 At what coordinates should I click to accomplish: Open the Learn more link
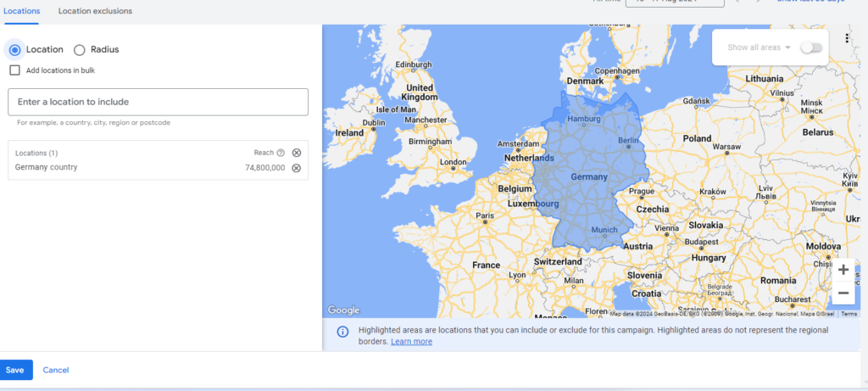[411, 342]
